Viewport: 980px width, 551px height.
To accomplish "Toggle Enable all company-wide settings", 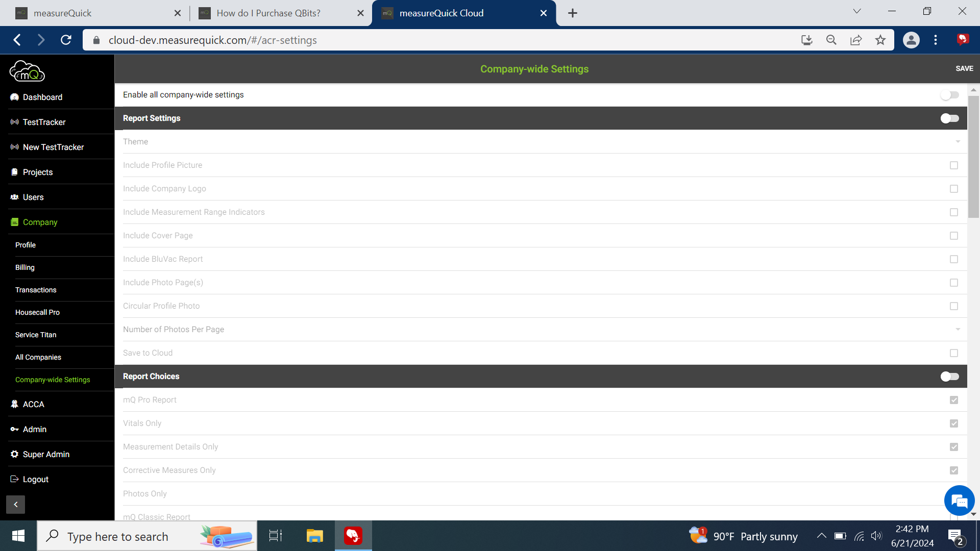I will [x=950, y=95].
